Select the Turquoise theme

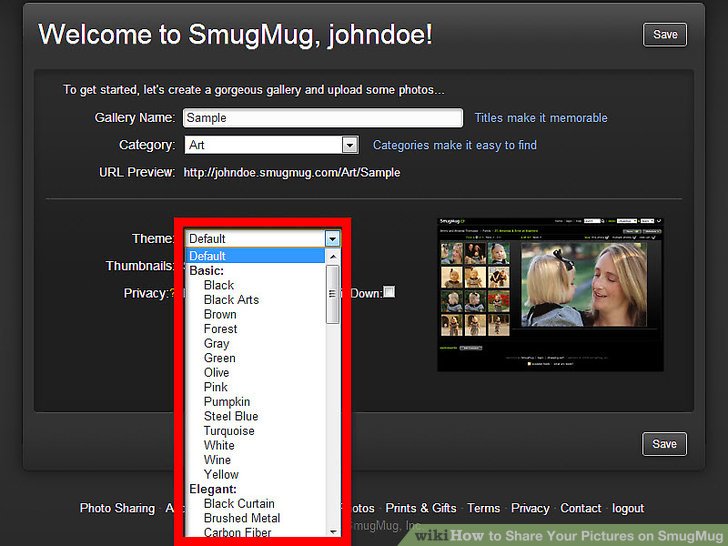click(x=229, y=431)
